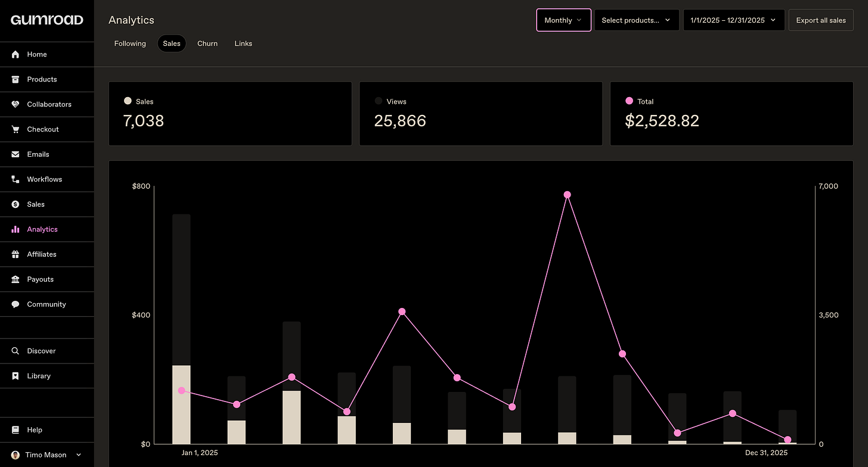Click the 3,500 right axis label

(x=829, y=315)
